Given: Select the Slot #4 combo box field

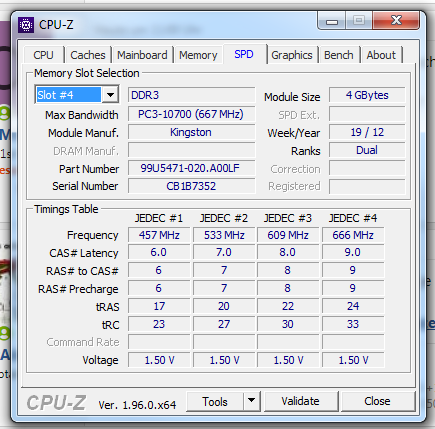Looking at the screenshot, I should tap(77, 95).
